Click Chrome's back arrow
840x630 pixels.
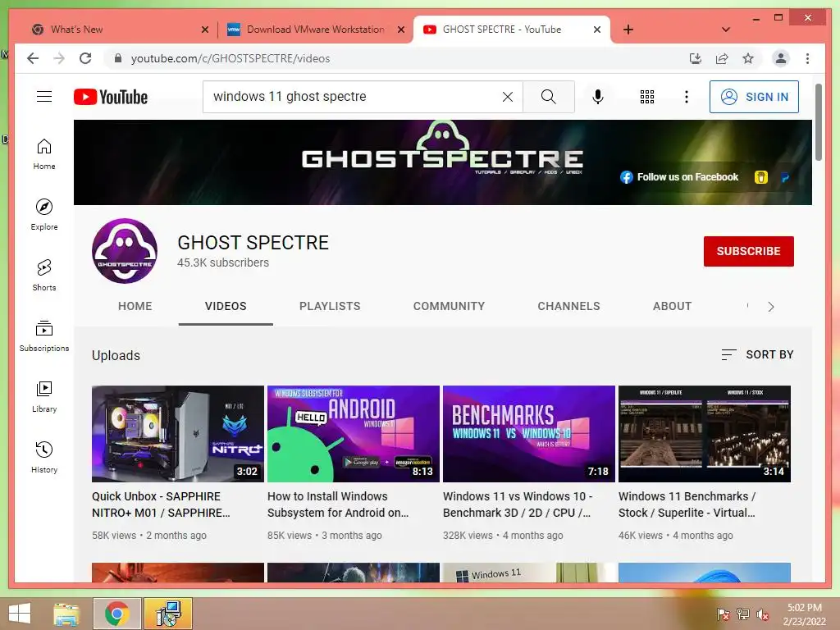[x=33, y=58]
